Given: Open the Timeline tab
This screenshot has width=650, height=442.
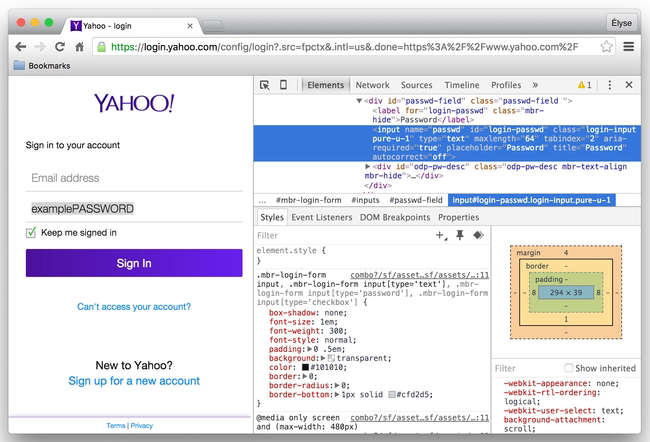Looking at the screenshot, I should [462, 85].
